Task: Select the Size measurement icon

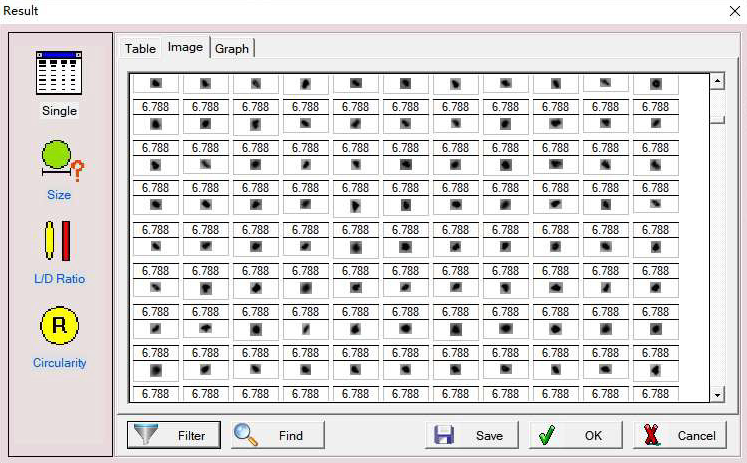Action: pyautogui.click(x=62, y=161)
